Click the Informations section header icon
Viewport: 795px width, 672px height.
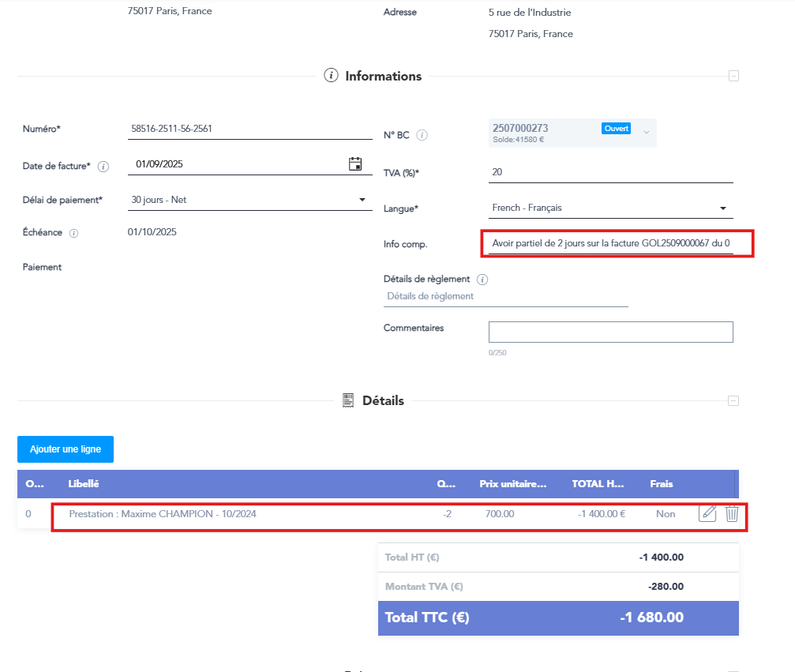click(x=332, y=76)
